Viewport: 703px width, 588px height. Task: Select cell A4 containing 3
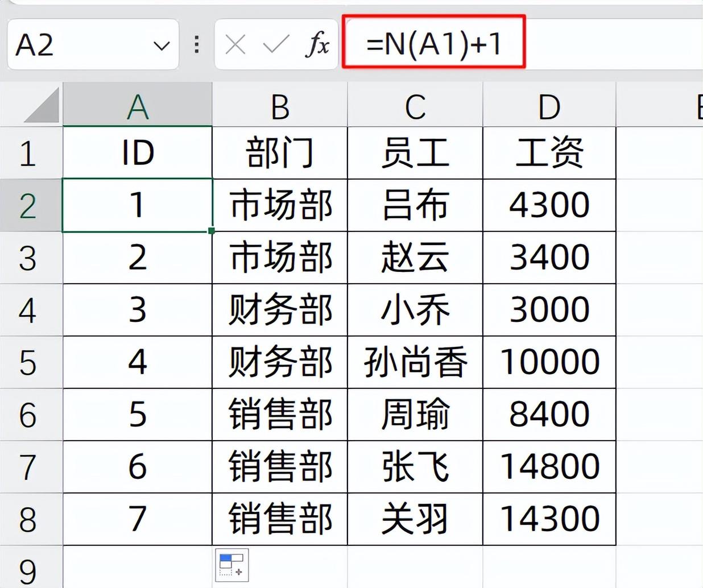pos(137,310)
